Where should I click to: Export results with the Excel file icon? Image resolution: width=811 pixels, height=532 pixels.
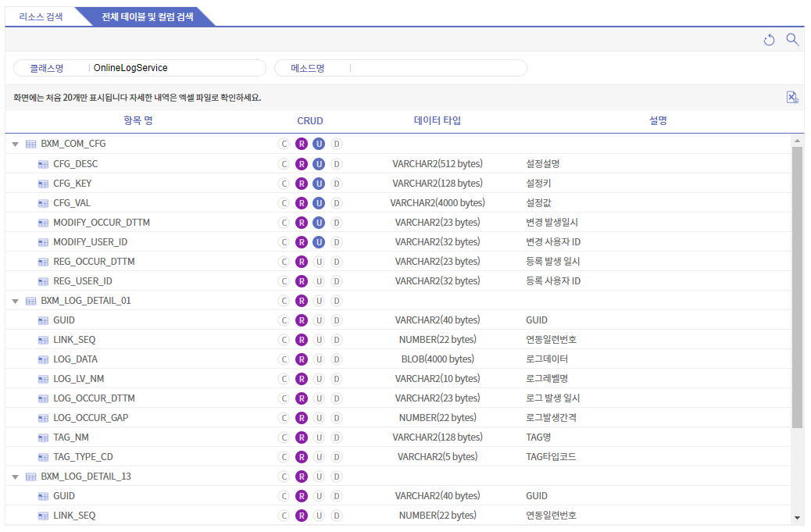point(792,97)
